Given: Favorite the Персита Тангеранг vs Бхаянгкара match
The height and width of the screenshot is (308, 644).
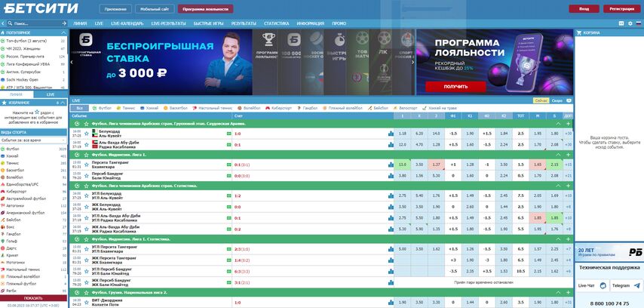Looking at the screenshot, I should point(86,165).
